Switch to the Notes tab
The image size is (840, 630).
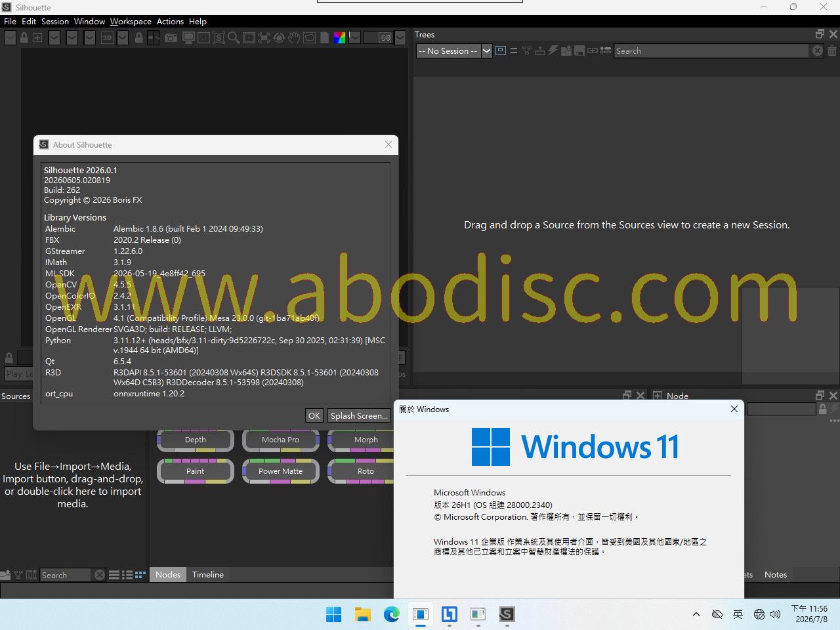click(x=776, y=574)
